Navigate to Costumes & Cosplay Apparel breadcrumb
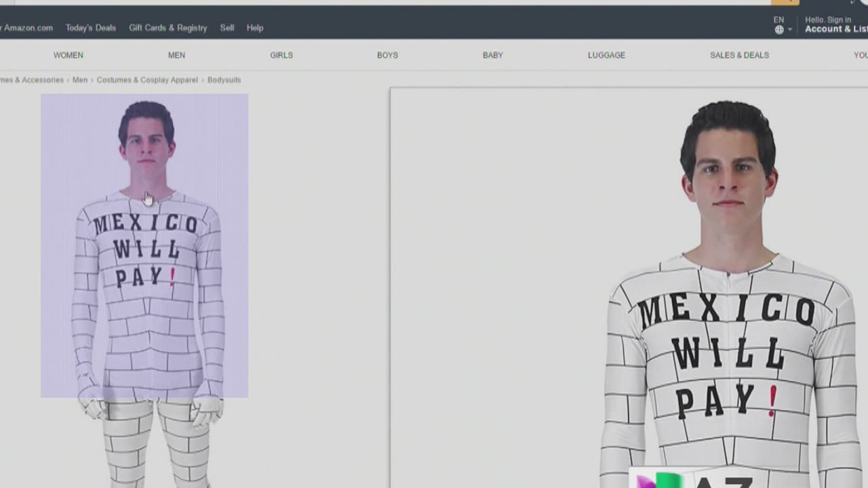868x488 pixels. click(x=147, y=80)
